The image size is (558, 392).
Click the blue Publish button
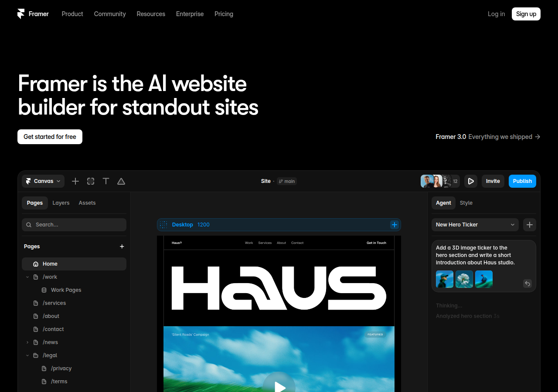click(522, 181)
